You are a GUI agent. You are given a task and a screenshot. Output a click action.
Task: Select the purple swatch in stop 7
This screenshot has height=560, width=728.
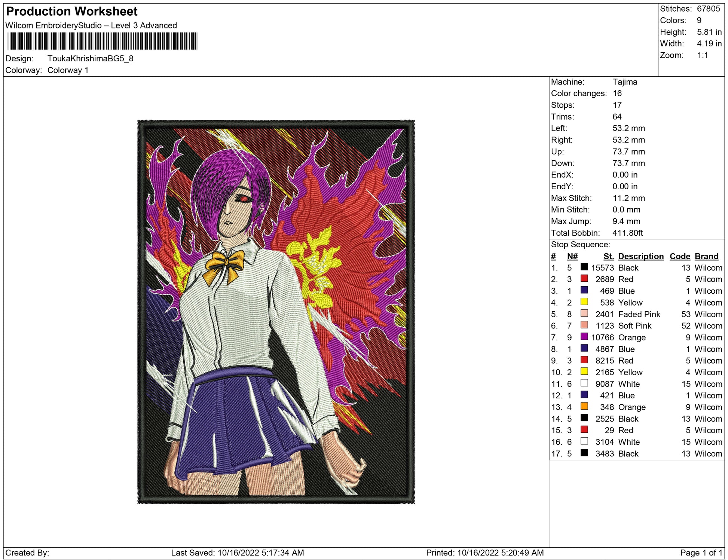point(584,336)
